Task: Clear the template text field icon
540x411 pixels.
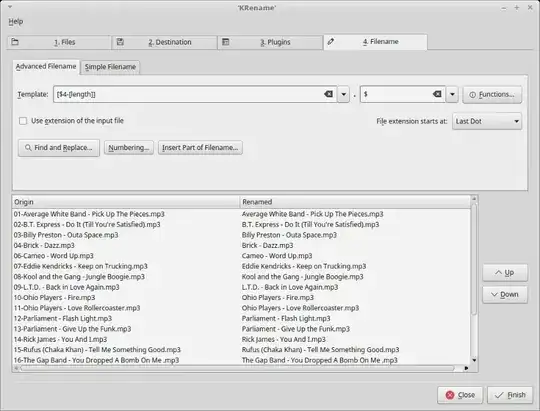Action: [328, 94]
